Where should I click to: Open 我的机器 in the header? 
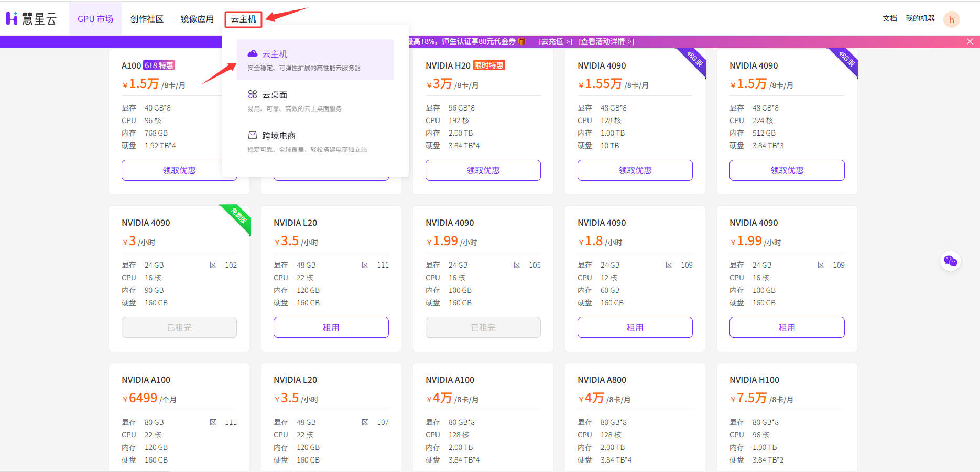(x=920, y=18)
